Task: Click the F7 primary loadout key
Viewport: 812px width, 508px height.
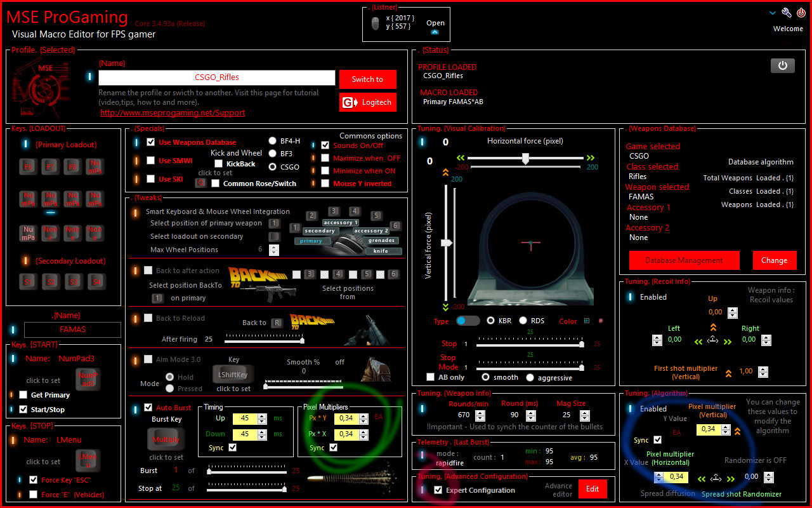Action: pos(51,167)
